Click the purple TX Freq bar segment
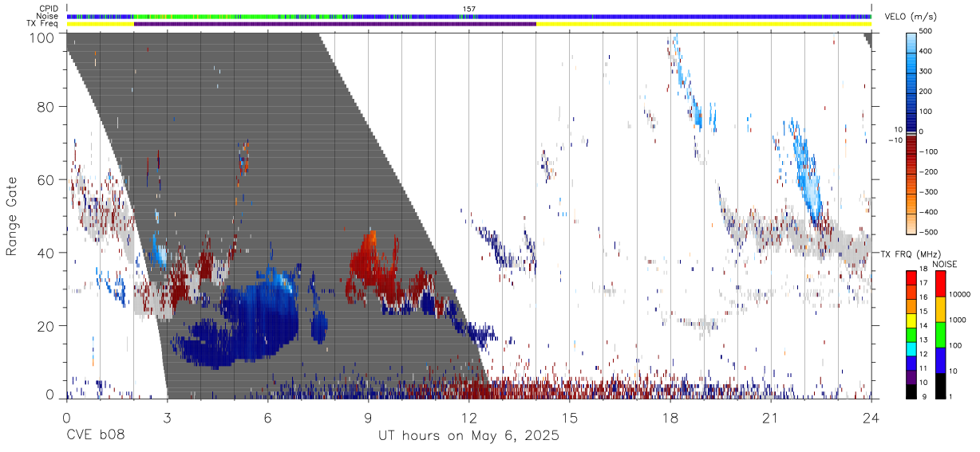 tap(335, 24)
